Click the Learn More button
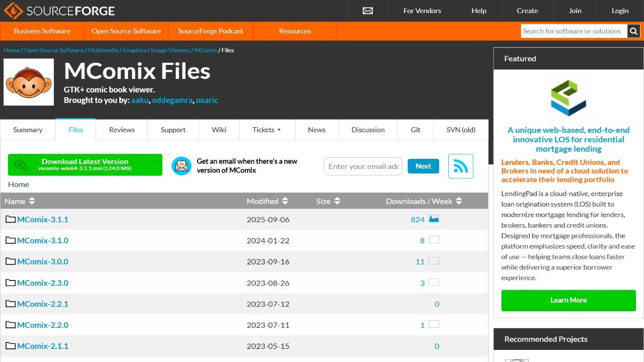 click(569, 300)
